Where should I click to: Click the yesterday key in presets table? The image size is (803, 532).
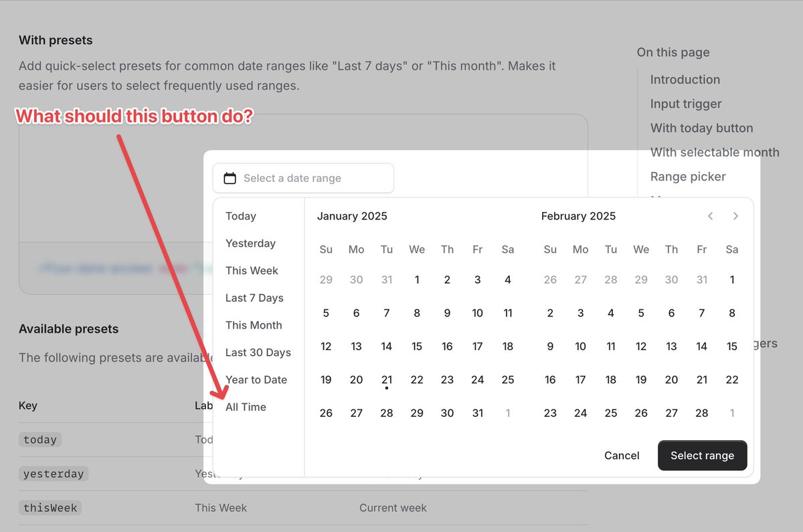click(54, 474)
